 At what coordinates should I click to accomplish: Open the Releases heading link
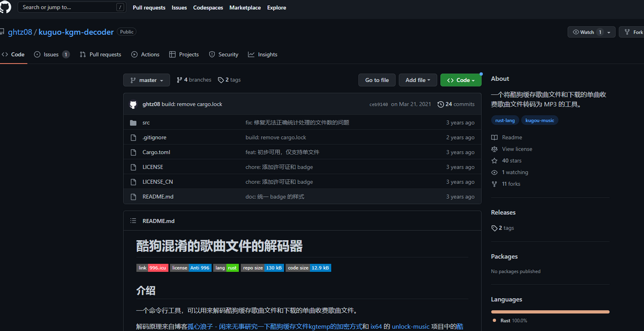(503, 213)
